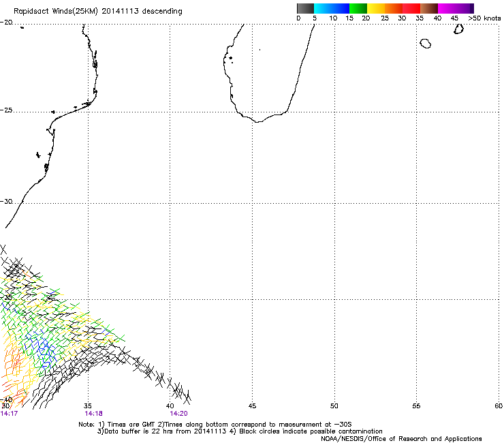Click the green 15-20 knots legend swatch
Viewport: 504px width, 443px height.
pos(358,8)
